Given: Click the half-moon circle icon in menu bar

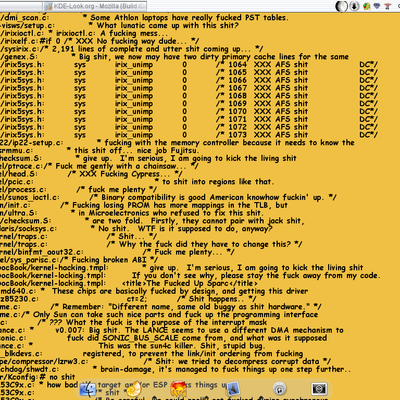Looking at the screenshot, I should pyautogui.click(x=341, y=6).
